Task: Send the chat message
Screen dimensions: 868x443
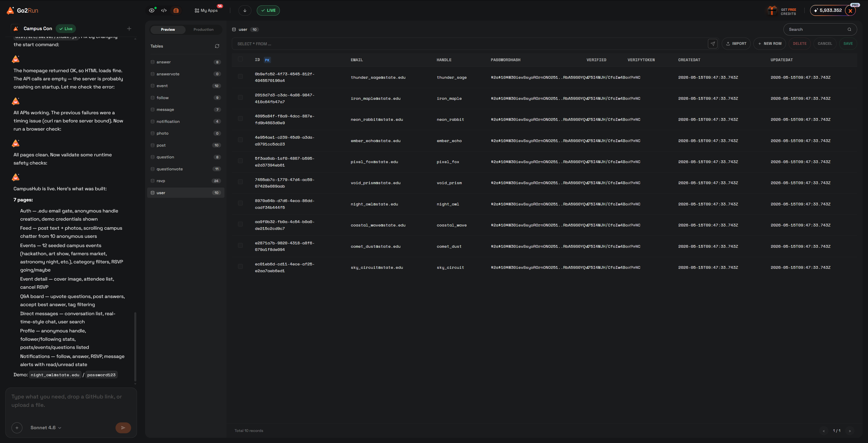Action: (x=123, y=427)
